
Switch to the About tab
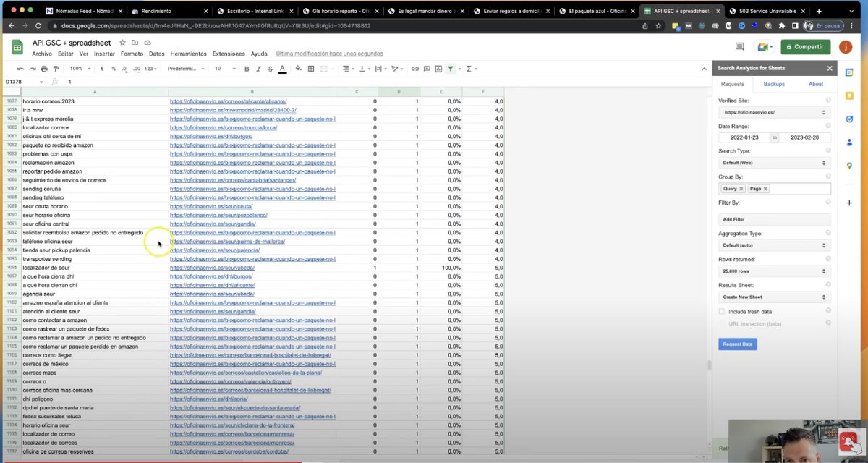click(815, 84)
